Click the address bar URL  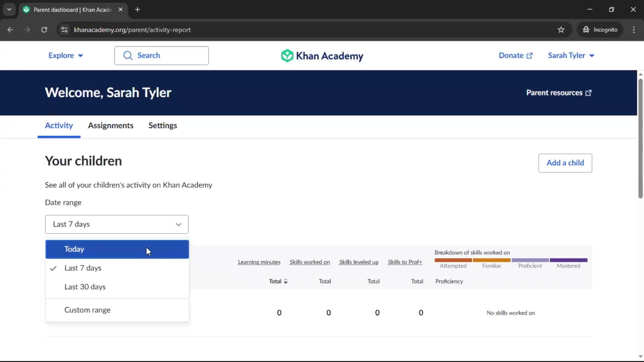coord(132,29)
